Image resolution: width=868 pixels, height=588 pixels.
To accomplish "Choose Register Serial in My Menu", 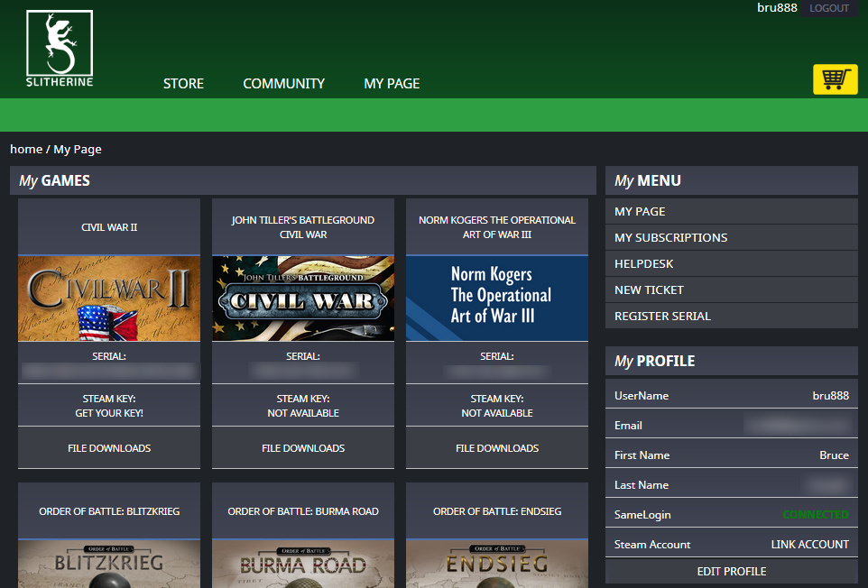I will [662, 317].
